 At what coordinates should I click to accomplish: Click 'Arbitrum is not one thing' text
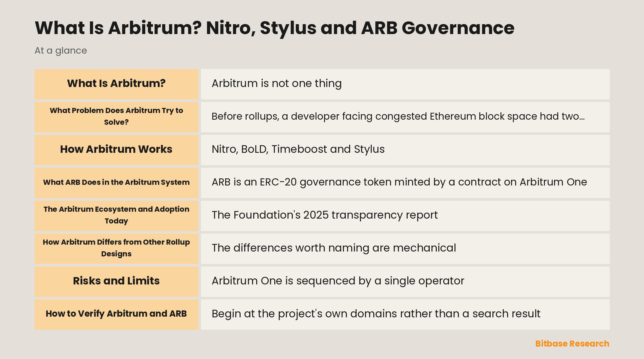pos(276,84)
